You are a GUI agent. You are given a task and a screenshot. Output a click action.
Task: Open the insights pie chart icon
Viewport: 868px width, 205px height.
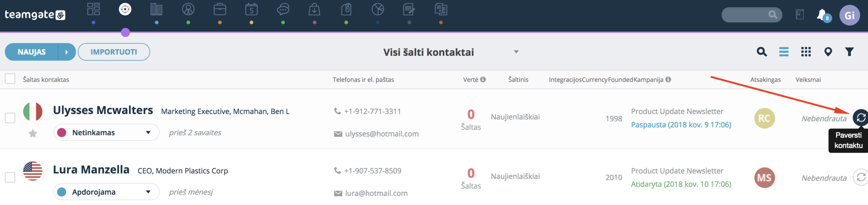pos(378,9)
